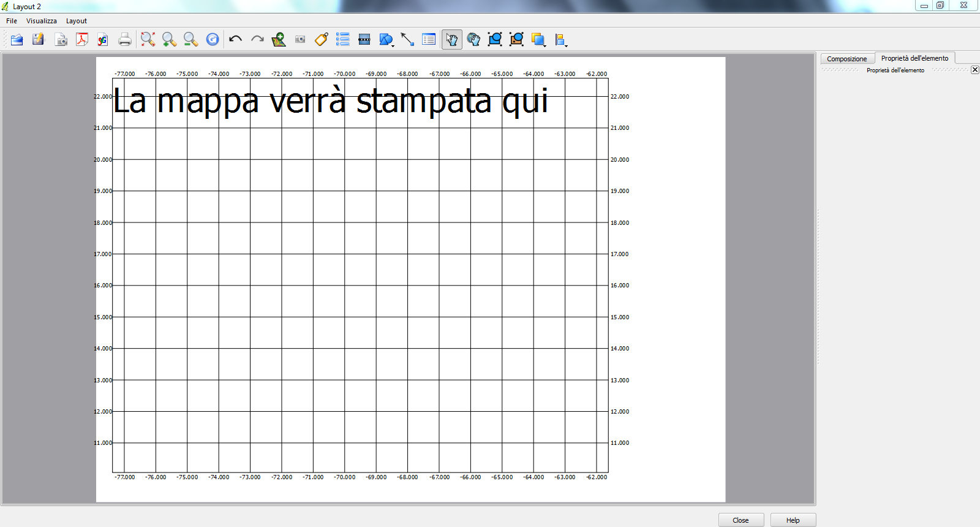
Task: Toggle the Move item content tool
Action: coord(473,40)
